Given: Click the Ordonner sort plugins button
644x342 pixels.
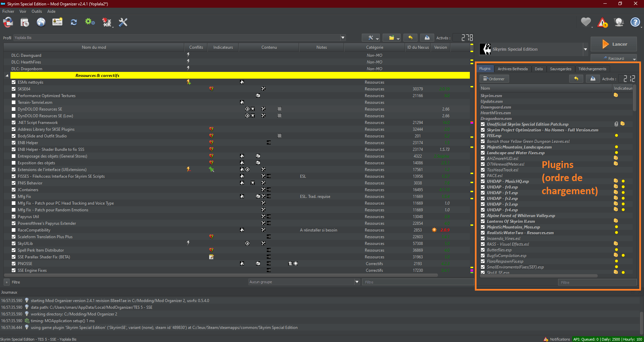Looking at the screenshot, I should click(494, 79).
